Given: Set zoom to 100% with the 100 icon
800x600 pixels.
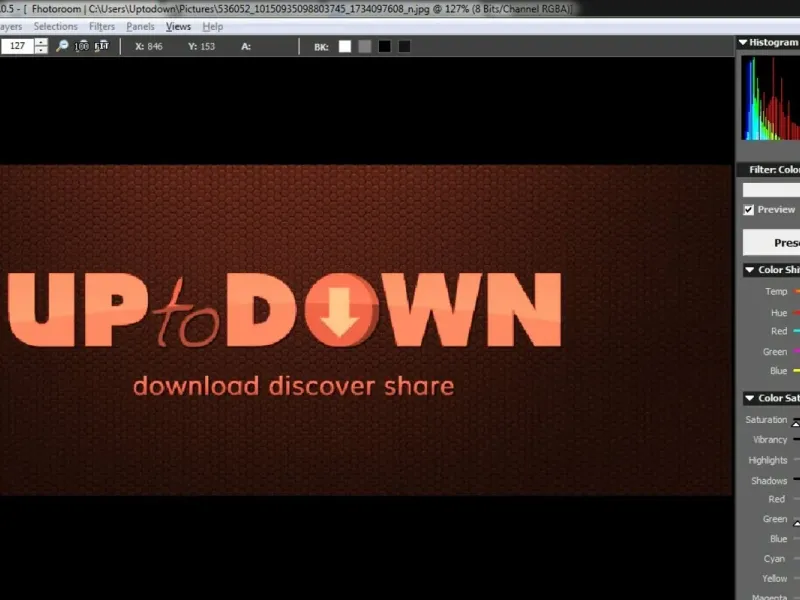Looking at the screenshot, I should click(x=82, y=46).
